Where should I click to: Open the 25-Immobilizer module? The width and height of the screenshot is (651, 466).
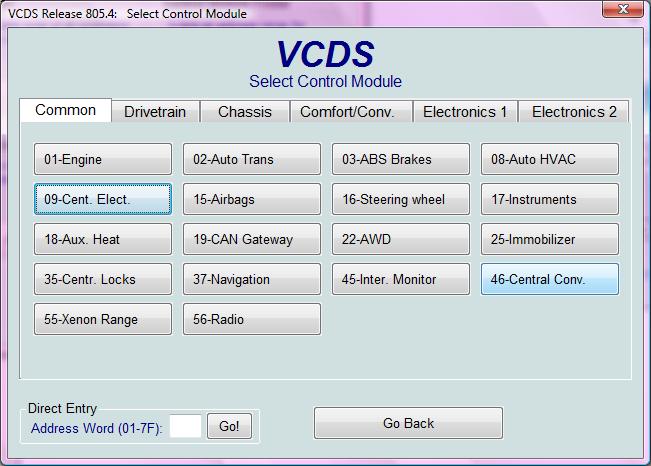point(550,239)
